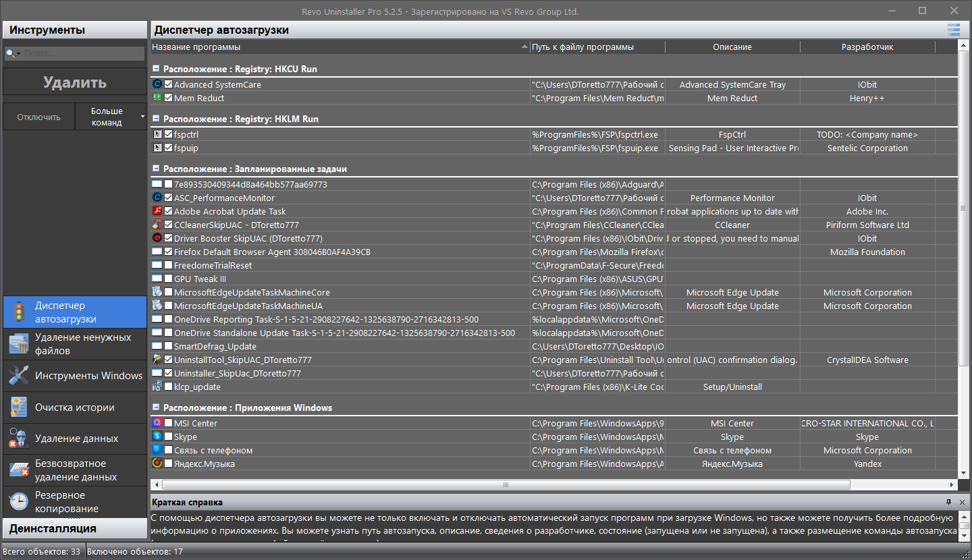Click the fspuip program icon
The height and width of the screenshot is (560, 972).
click(157, 148)
